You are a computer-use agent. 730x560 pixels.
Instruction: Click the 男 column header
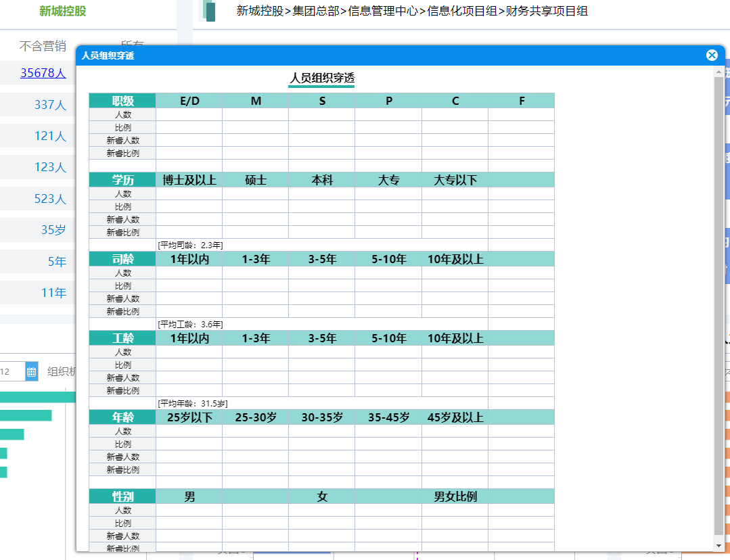[189, 496]
